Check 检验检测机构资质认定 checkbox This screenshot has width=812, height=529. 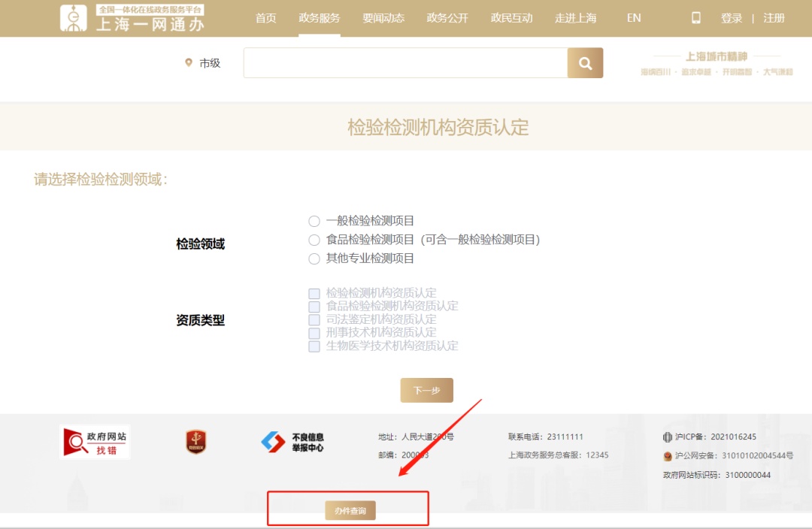click(314, 294)
